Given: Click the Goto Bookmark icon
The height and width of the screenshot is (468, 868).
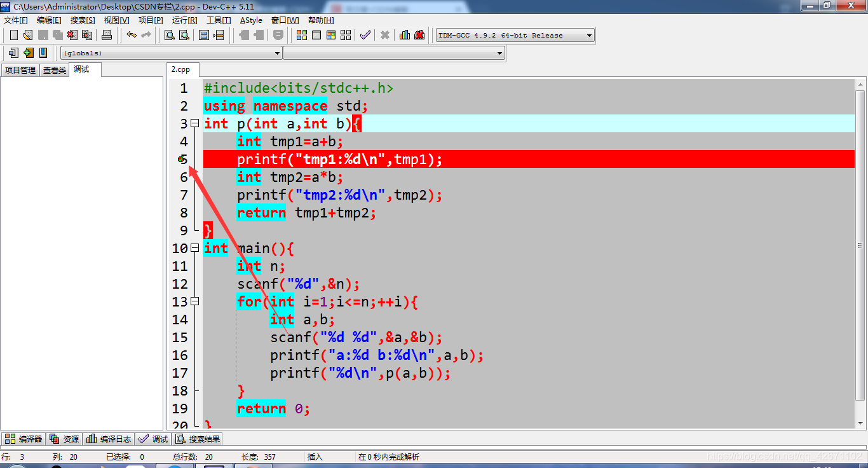Looking at the screenshot, I should coord(43,53).
